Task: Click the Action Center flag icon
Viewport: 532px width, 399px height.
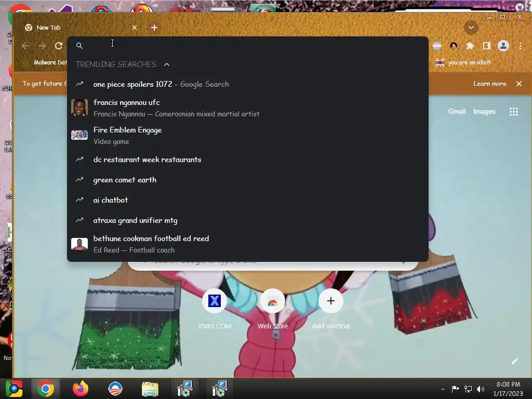Action: [x=455, y=389]
